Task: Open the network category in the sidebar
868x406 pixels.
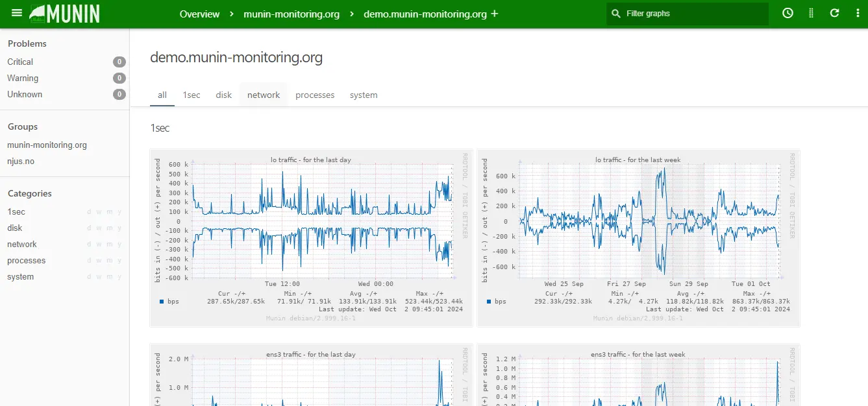Action: [x=22, y=245]
